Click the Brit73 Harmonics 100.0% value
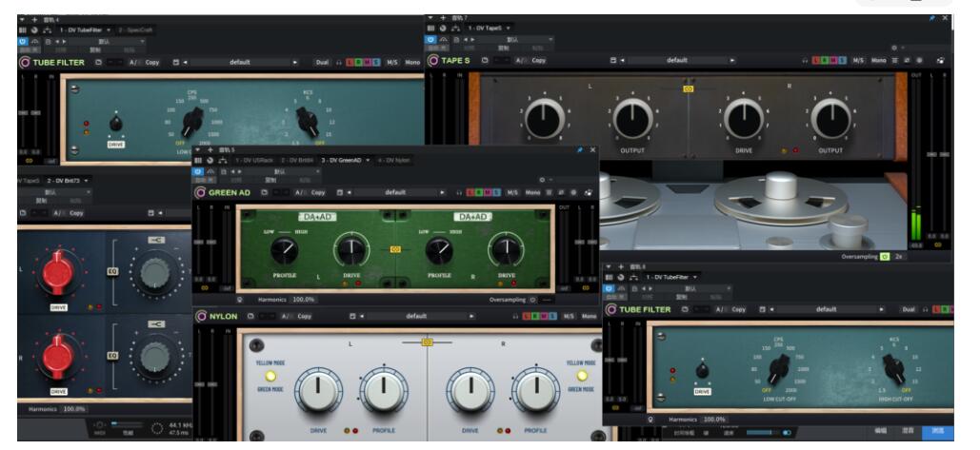Screen dimensions: 980x450 click(73, 409)
